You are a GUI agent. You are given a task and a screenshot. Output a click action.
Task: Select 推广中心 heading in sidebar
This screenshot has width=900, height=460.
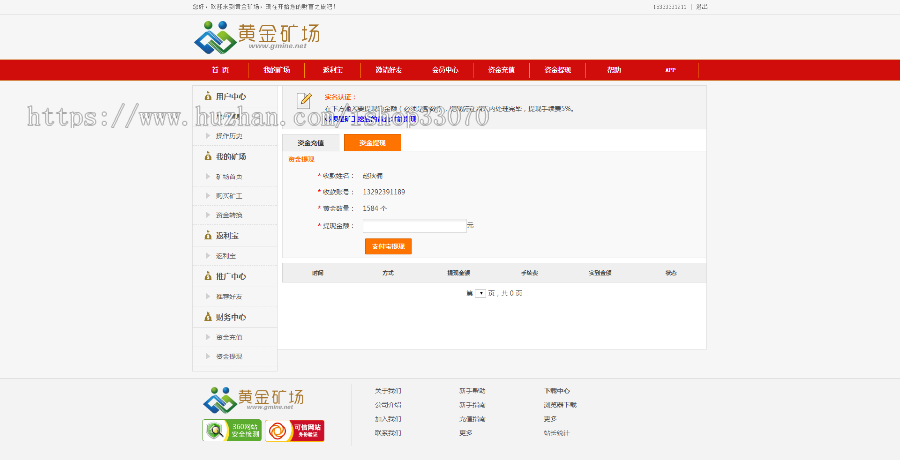coord(231,276)
